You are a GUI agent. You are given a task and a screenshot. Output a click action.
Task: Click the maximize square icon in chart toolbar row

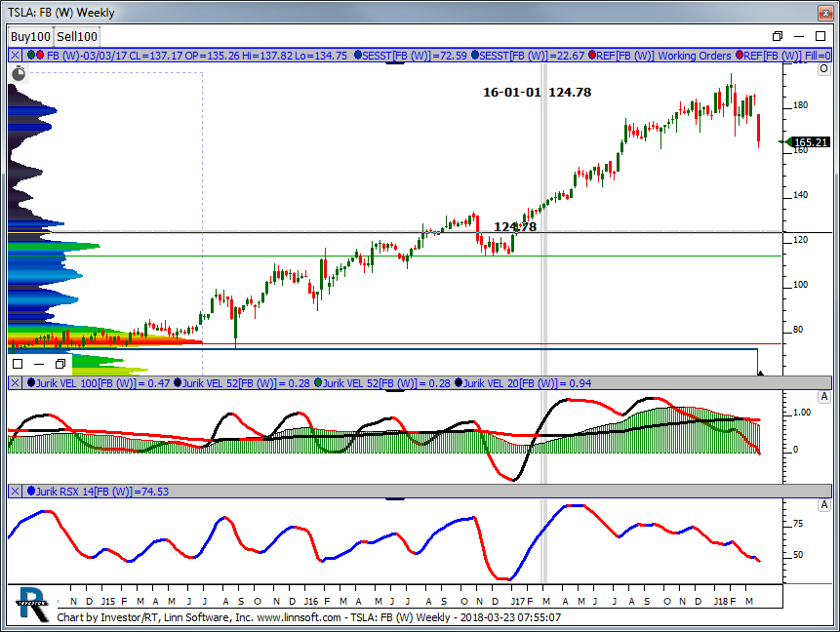pos(820,36)
